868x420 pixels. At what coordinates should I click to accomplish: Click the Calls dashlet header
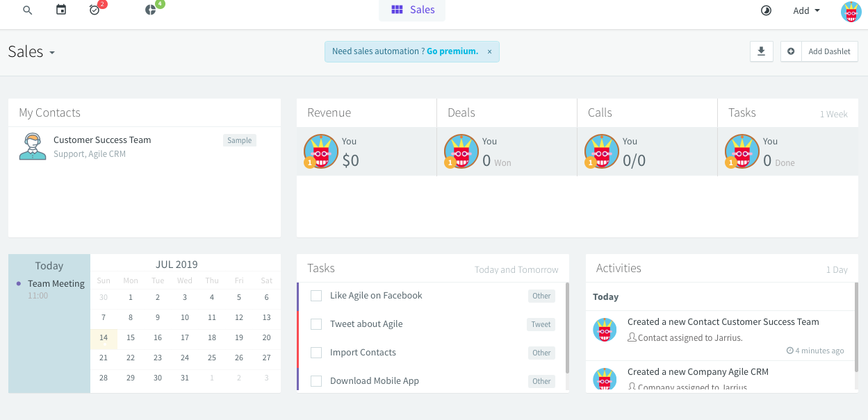pos(648,112)
